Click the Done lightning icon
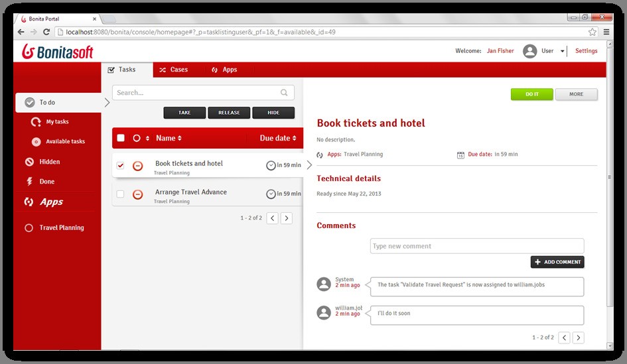The height and width of the screenshot is (364, 627). [29, 182]
